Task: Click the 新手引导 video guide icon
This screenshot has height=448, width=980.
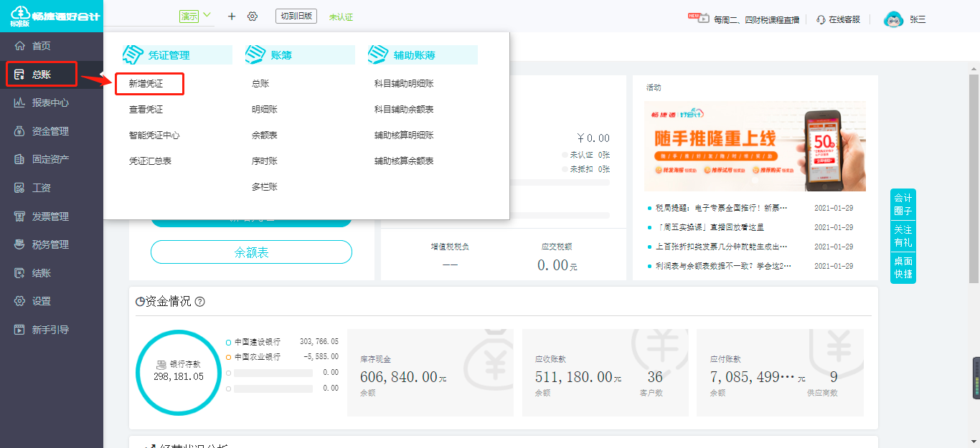Action: coord(19,330)
